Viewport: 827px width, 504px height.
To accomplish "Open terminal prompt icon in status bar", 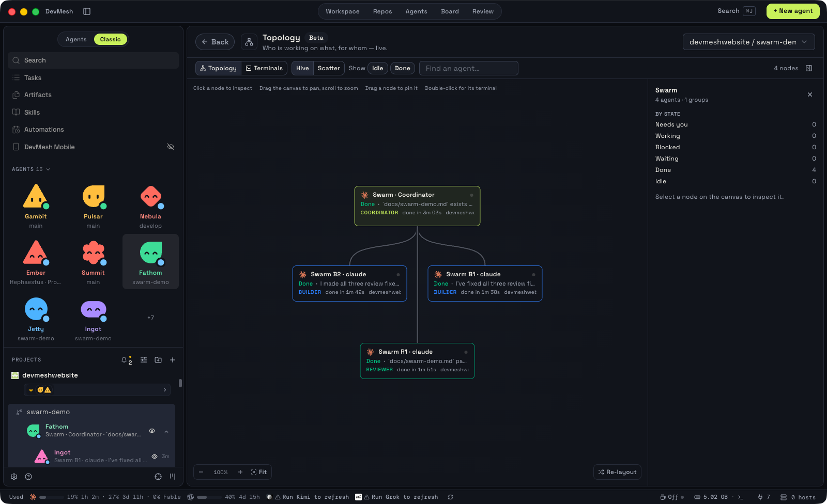I will coord(741,497).
